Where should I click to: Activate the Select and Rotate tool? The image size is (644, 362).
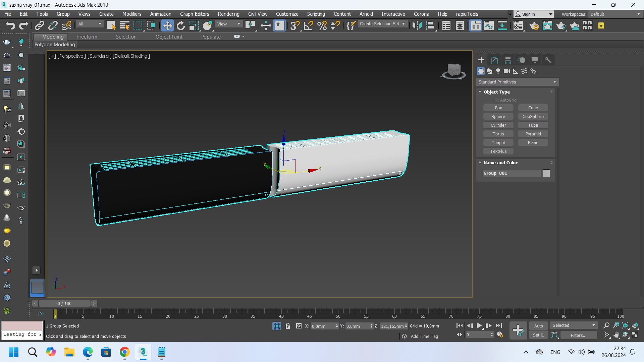point(181,26)
